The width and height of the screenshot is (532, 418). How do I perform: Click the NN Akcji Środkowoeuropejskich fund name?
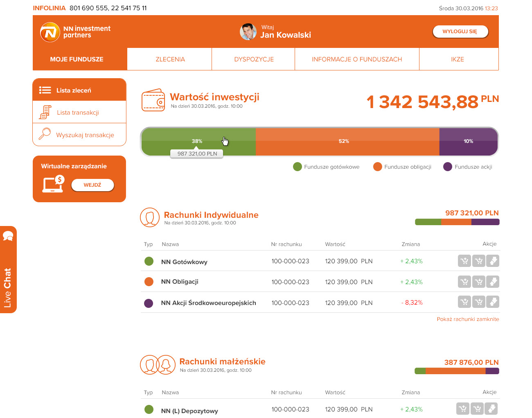pos(208,303)
